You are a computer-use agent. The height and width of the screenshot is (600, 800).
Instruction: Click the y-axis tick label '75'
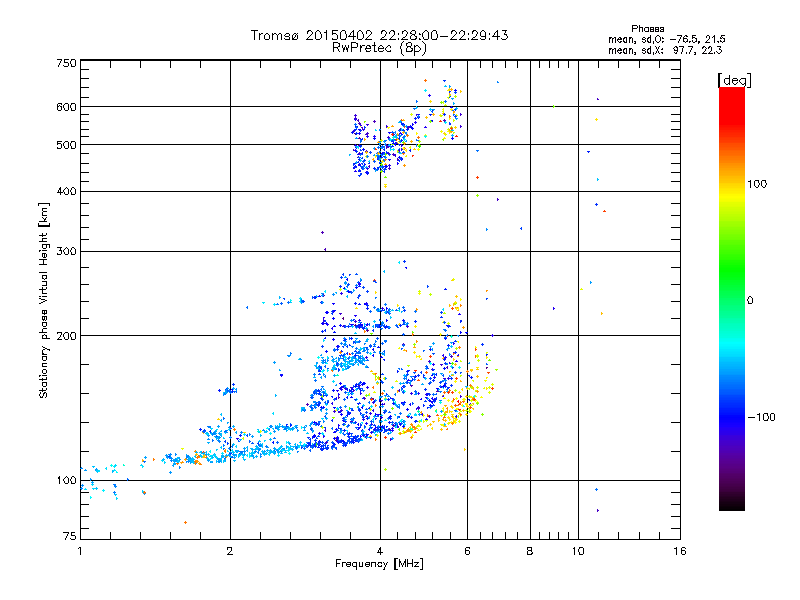[x=70, y=536]
